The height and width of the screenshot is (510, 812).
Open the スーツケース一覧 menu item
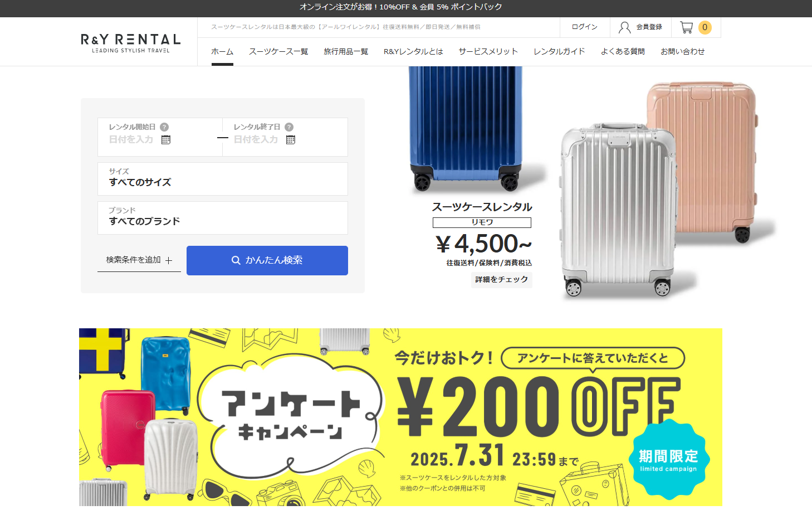278,51
